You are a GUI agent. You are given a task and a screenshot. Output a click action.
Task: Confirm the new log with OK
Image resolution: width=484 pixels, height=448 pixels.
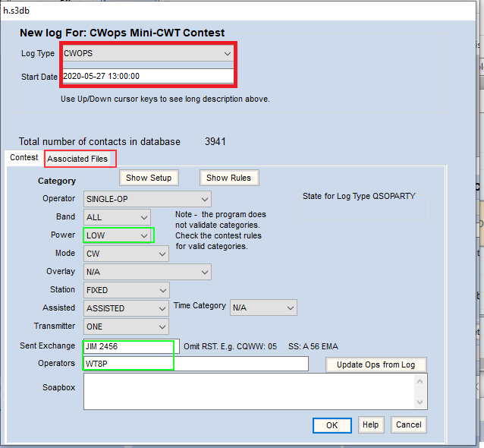point(332,425)
